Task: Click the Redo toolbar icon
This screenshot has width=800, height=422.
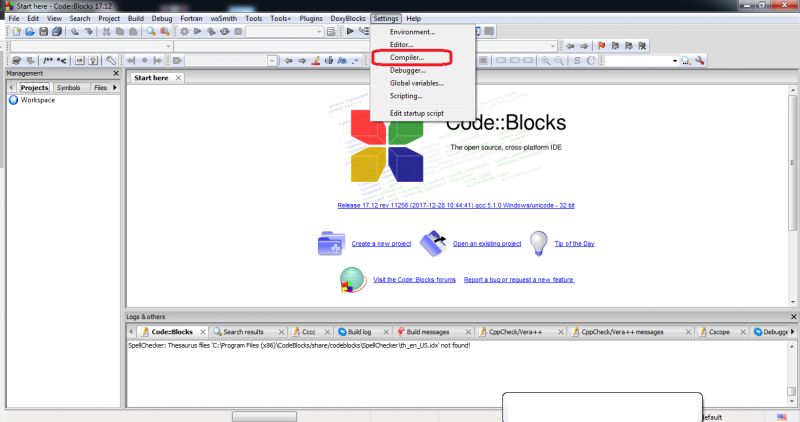Action: click(x=89, y=32)
